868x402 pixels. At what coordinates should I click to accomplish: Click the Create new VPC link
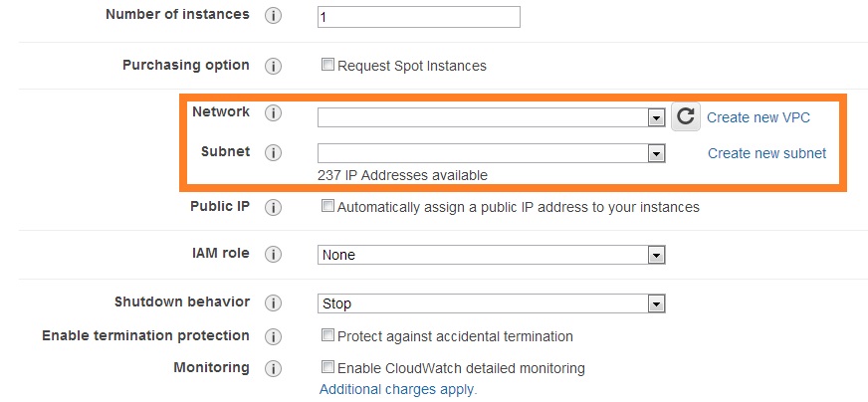(759, 117)
